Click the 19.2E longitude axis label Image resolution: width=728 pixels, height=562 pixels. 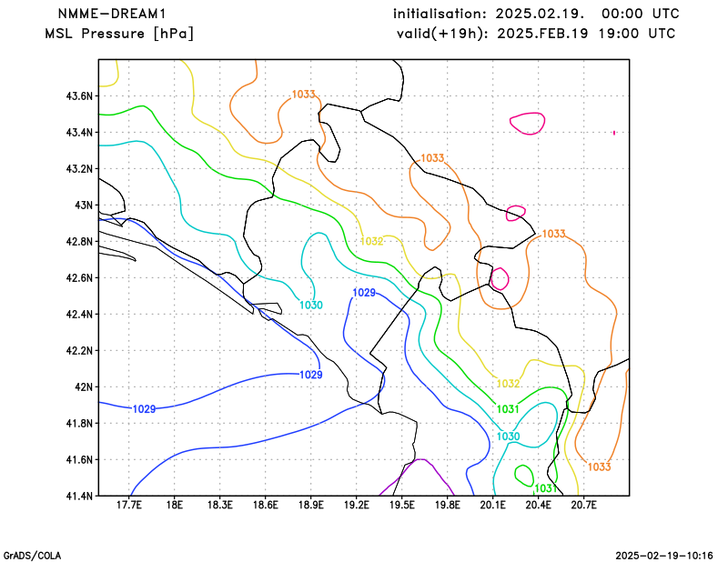(x=357, y=505)
